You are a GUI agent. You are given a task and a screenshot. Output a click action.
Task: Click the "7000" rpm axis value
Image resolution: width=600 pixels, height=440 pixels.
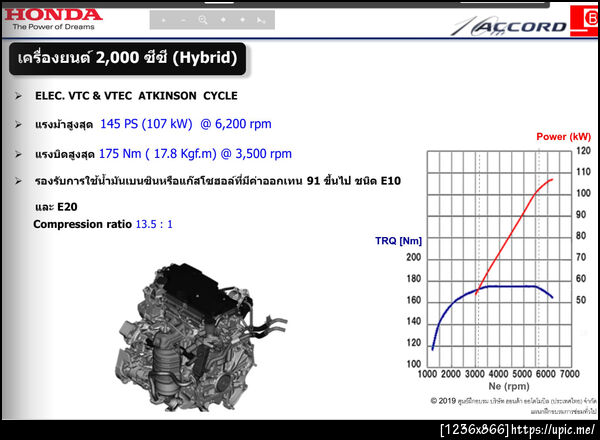point(570,374)
